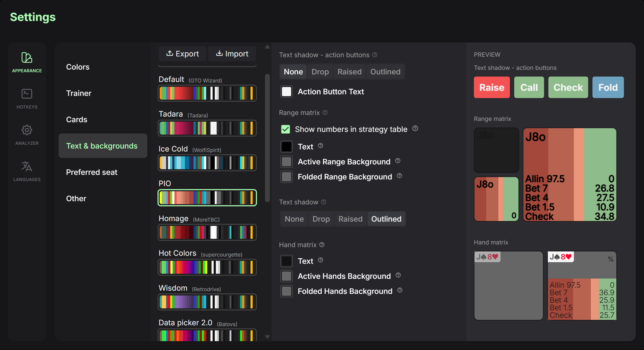644x350 pixels.
Task: Click help icon next to Range matrix Text
Action: 320,146
